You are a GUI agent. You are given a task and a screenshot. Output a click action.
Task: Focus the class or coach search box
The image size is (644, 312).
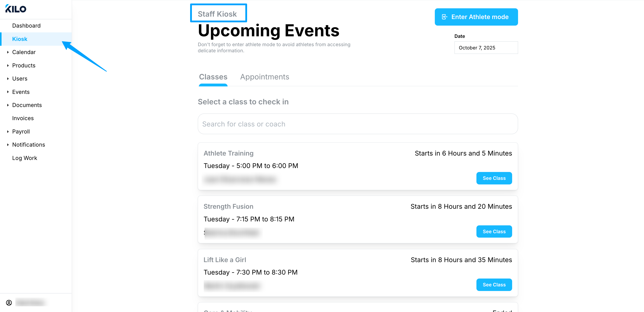(358, 124)
